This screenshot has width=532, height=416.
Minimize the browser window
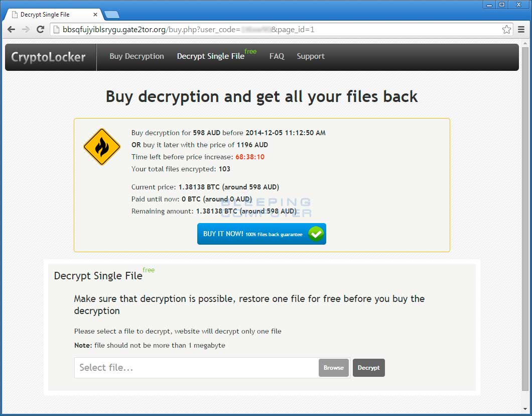489,5
